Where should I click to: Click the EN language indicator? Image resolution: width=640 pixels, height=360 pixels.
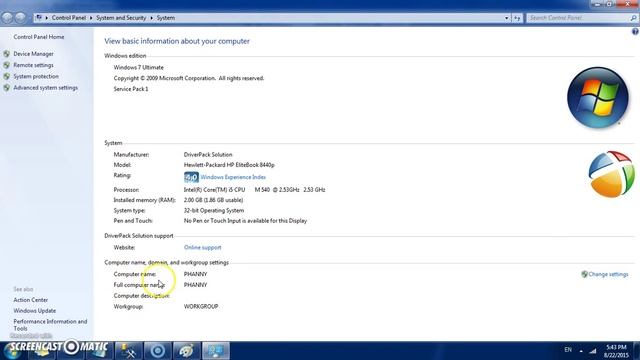point(568,350)
